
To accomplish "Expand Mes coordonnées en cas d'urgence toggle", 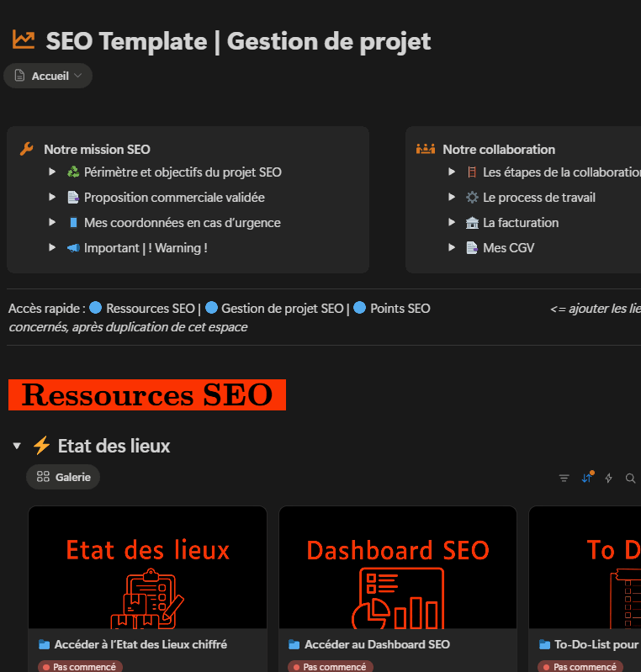I will click(x=52, y=222).
